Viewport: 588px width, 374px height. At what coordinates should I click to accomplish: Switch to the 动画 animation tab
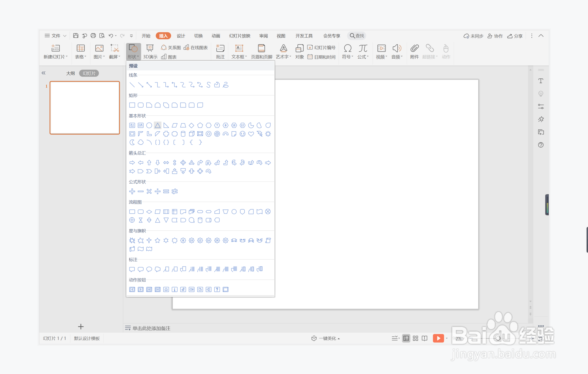(x=216, y=36)
